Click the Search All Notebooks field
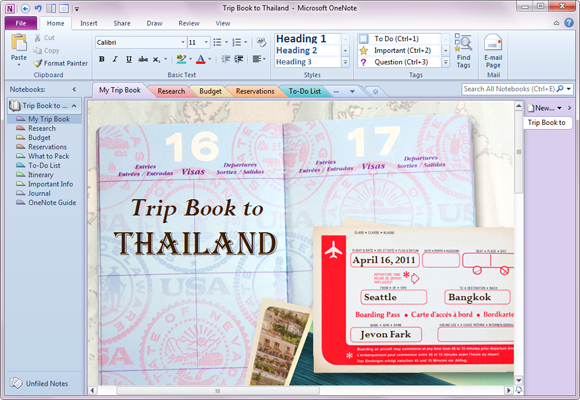580x400 pixels. 509,89
